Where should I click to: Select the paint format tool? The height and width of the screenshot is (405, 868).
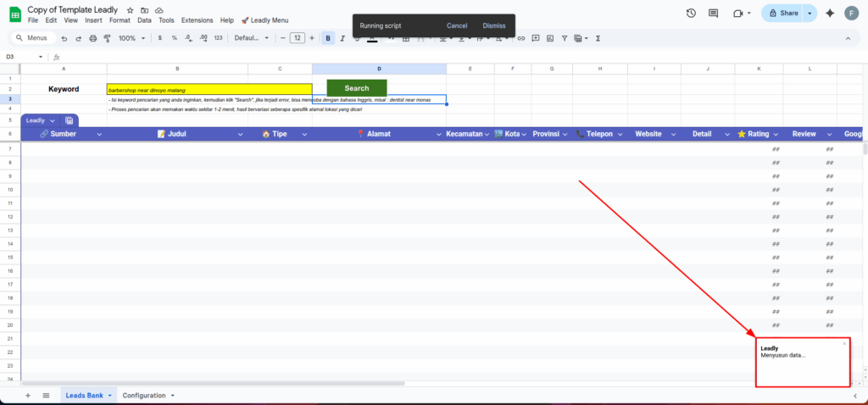(x=107, y=38)
